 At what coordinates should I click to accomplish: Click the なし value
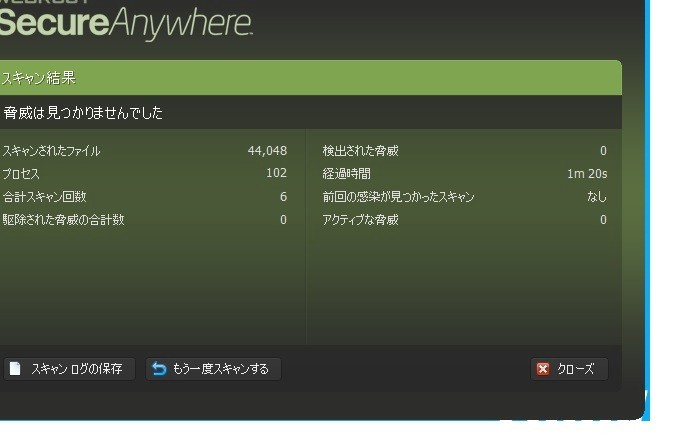597,196
